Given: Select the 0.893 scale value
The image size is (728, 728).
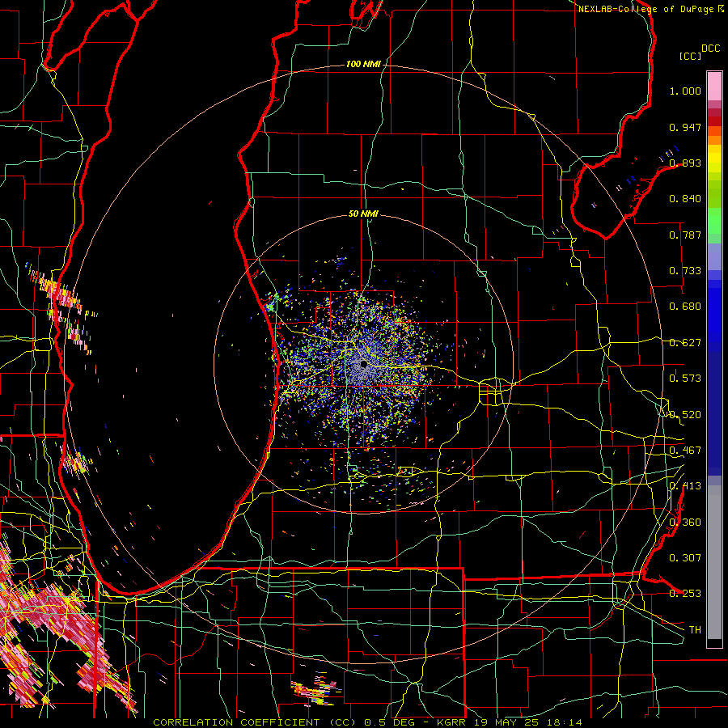Looking at the screenshot, I should click(x=685, y=163).
